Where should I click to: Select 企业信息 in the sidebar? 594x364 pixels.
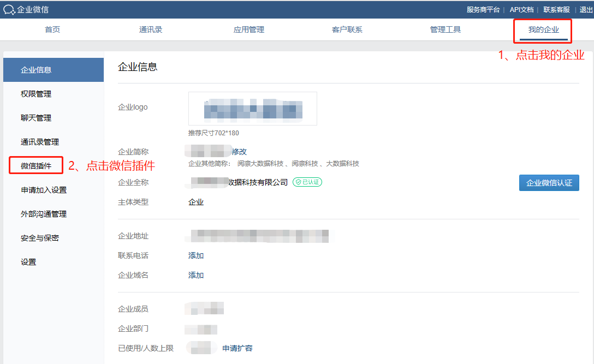pos(54,70)
